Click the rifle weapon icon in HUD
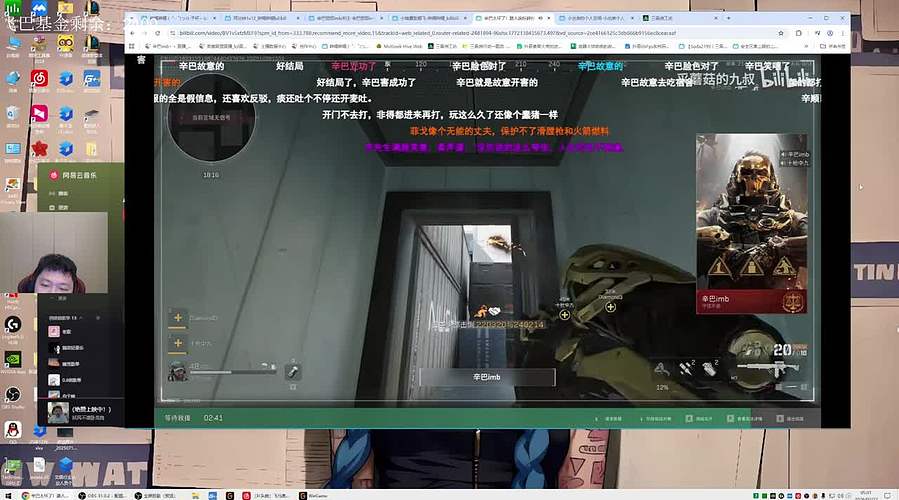This screenshot has width=899, height=500. [768, 369]
